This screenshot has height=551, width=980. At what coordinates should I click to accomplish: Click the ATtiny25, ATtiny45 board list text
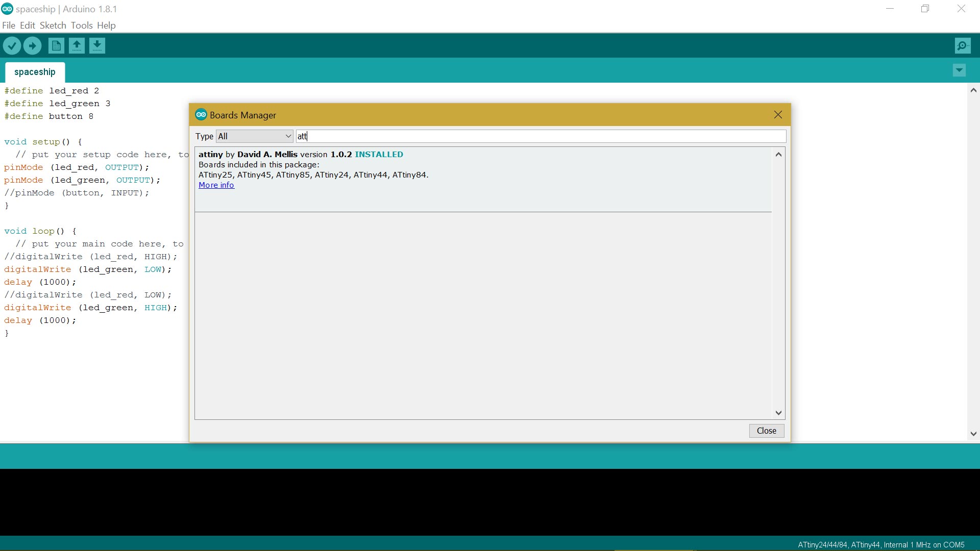313,175
